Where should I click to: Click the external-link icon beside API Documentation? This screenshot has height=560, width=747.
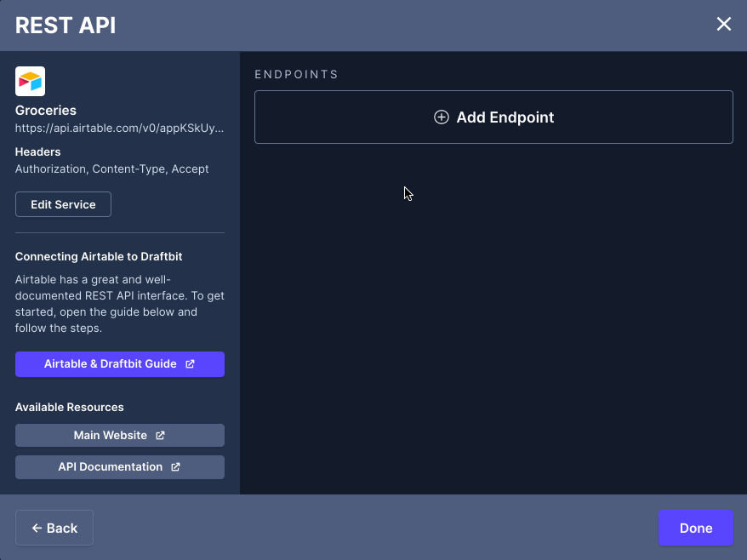click(x=176, y=467)
